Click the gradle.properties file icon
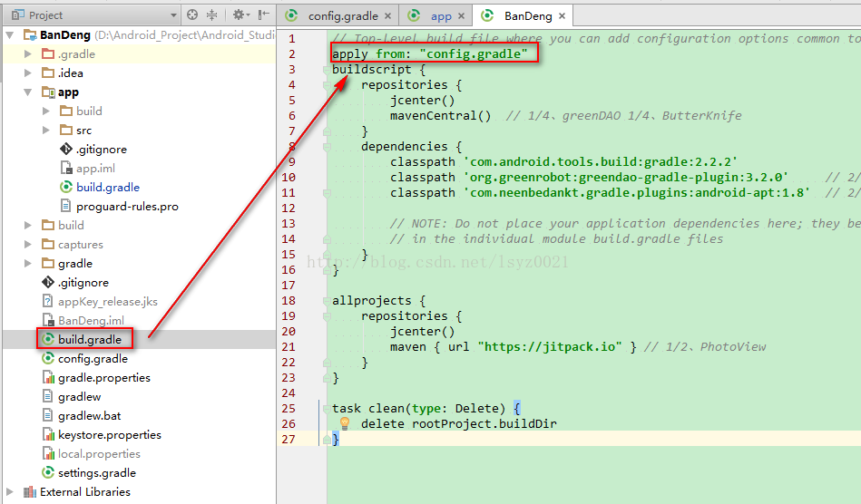 pyautogui.click(x=48, y=377)
